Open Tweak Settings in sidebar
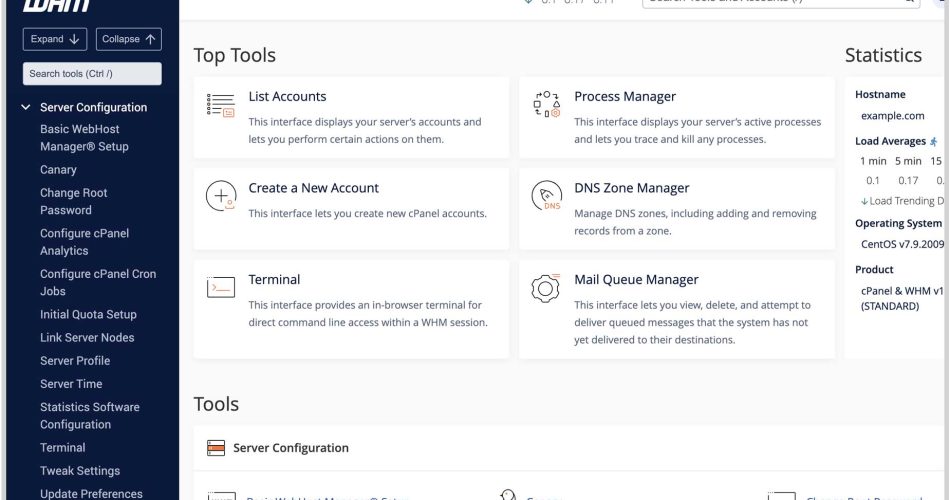 click(80, 470)
